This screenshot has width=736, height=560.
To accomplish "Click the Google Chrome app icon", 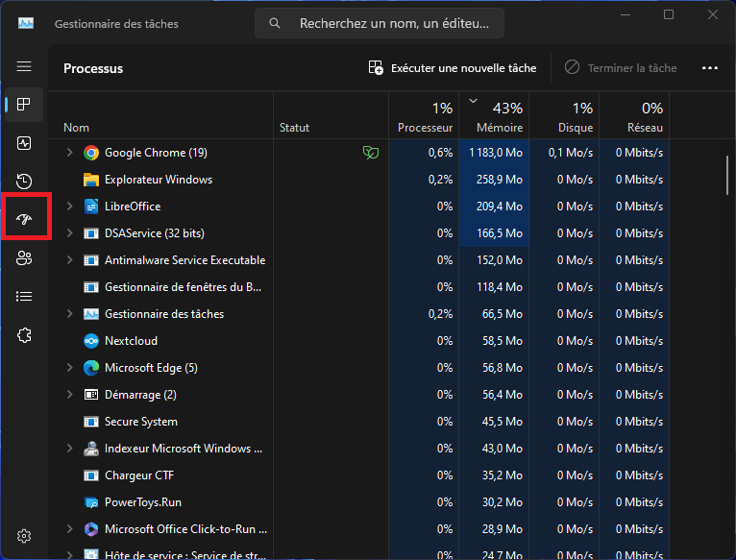I will point(91,153).
